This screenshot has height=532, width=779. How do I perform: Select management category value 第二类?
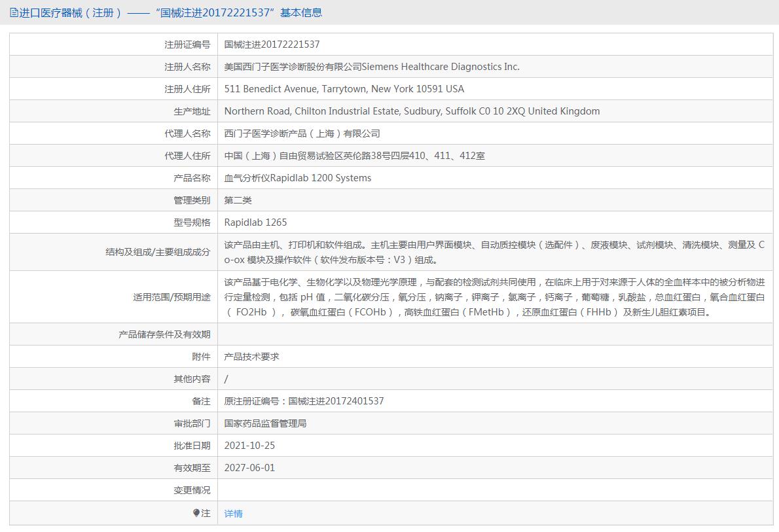coord(238,200)
